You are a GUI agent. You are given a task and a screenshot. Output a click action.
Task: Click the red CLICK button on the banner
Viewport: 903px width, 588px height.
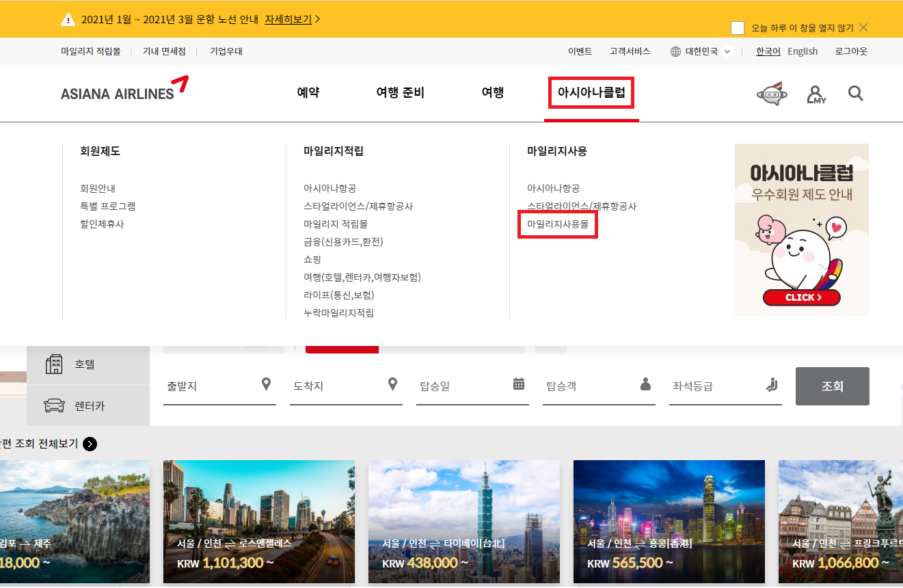802,297
